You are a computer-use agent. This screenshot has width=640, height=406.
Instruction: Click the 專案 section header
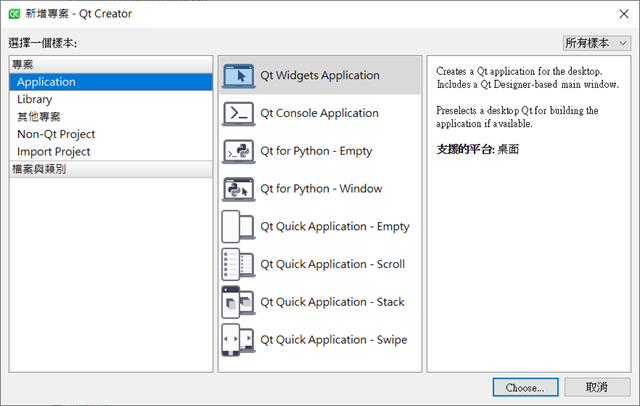pyautogui.click(x=111, y=65)
